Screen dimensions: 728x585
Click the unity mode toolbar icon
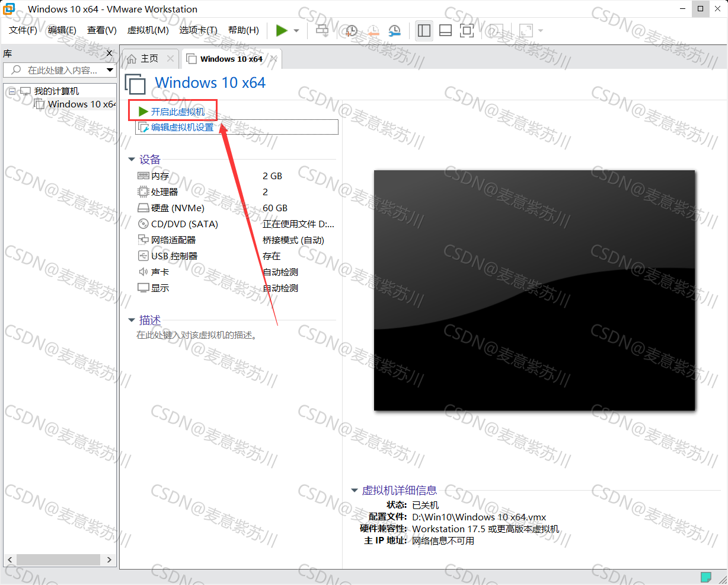pyautogui.click(x=495, y=30)
